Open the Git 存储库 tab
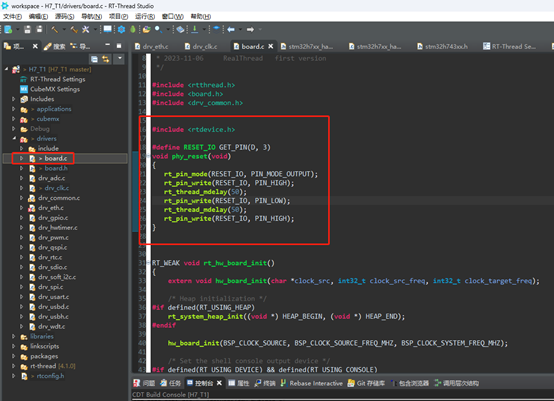This screenshot has width=554, height=401. pyautogui.click(x=366, y=383)
